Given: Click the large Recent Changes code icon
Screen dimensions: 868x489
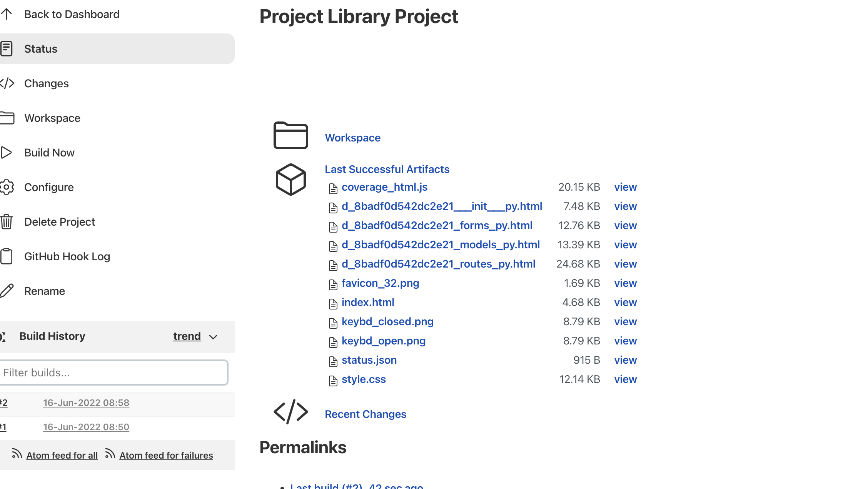Looking at the screenshot, I should [x=291, y=412].
